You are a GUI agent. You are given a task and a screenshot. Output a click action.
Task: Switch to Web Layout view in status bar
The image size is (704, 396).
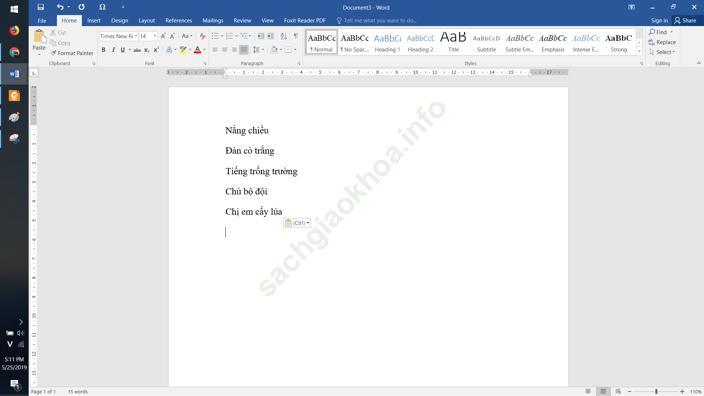click(618, 392)
